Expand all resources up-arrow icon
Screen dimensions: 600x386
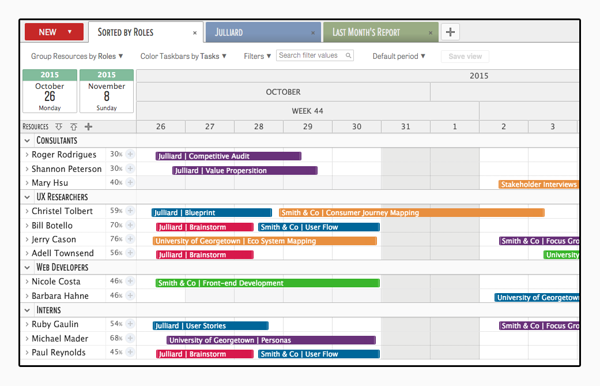pos(73,127)
